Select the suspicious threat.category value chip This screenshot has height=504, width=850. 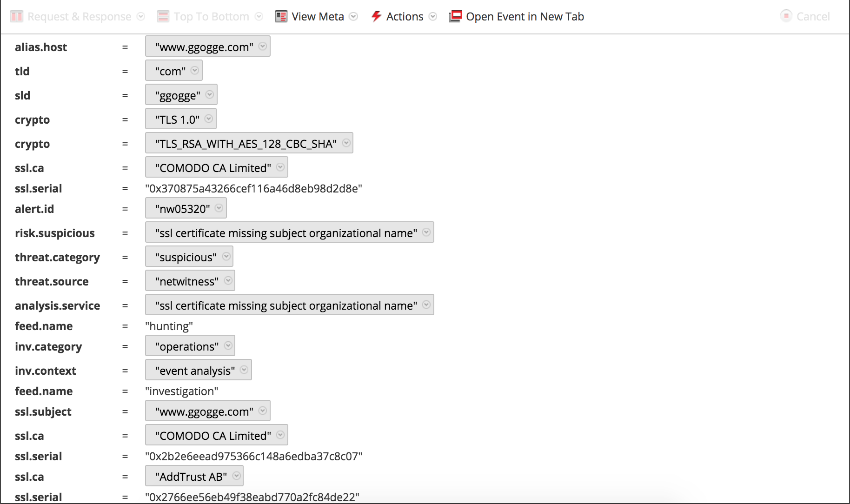pyautogui.click(x=186, y=256)
